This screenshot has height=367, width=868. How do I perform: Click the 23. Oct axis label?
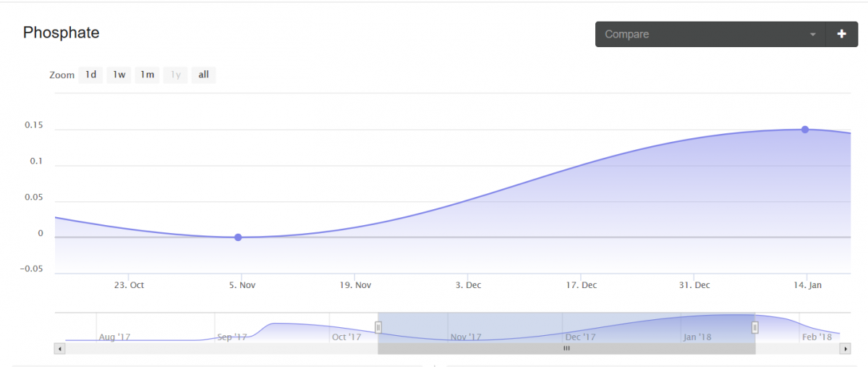(x=129, y=285)
